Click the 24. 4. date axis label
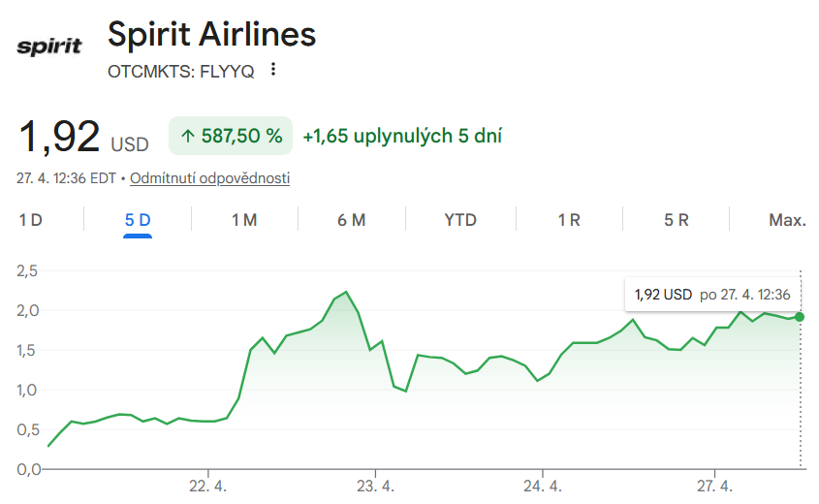Screen dimensions: 819x504 point(544,485)
